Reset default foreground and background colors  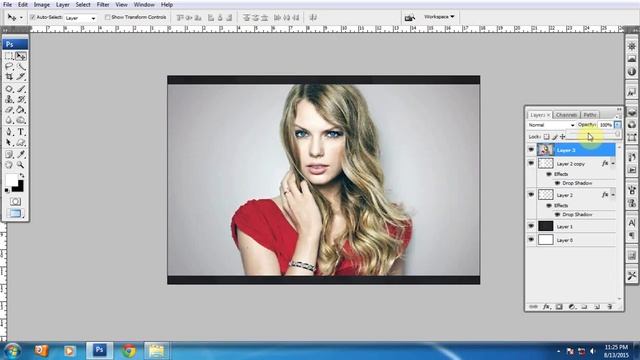[x=7, y=190]
